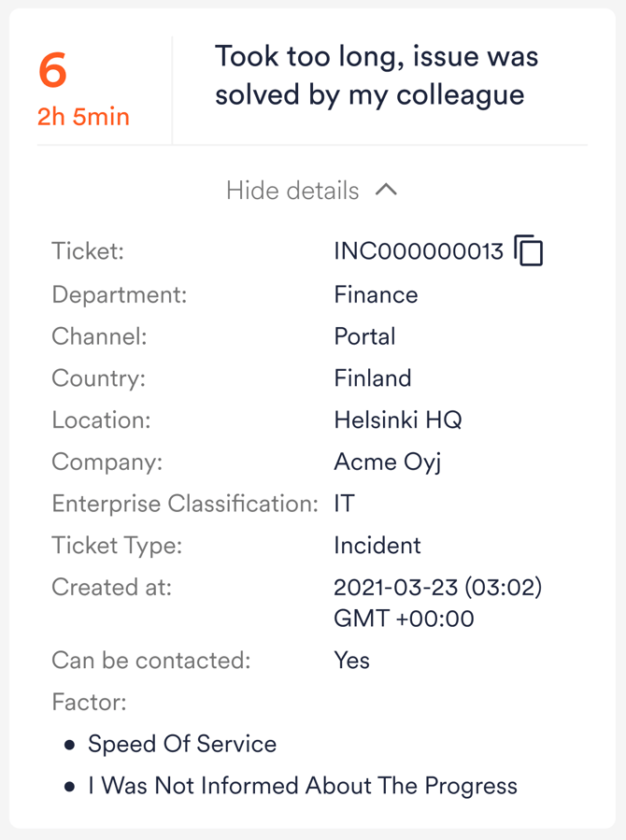Select the collapse chevron next to Hide details
Image resolution: width=626 pixels, height=840 pixels.
click(x=387, y=190)
